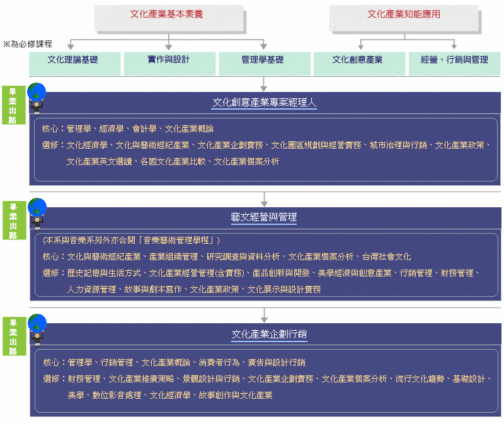Click 故事與劇本寫作 elective text
Viewport: 504px width, 424px height.
tap(153, 289)
